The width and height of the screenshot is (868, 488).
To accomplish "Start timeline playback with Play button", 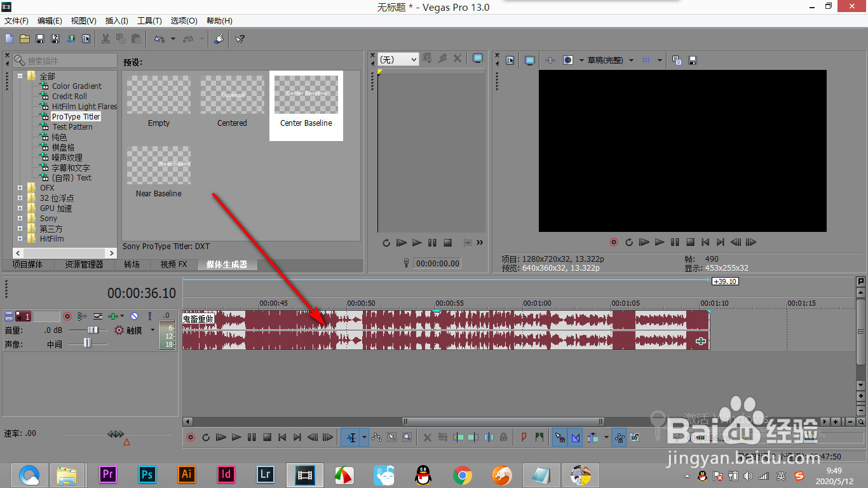I will pos(236,437).
